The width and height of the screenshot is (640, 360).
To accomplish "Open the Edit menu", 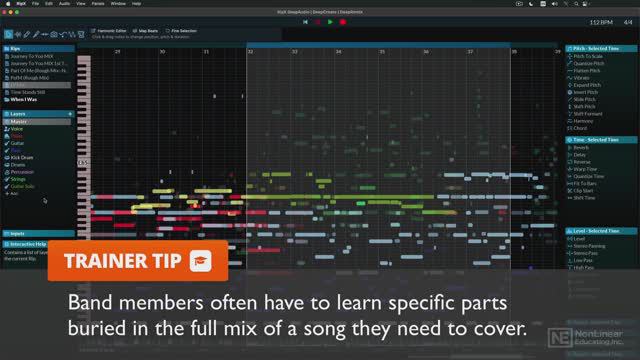I will click(49, 4).
